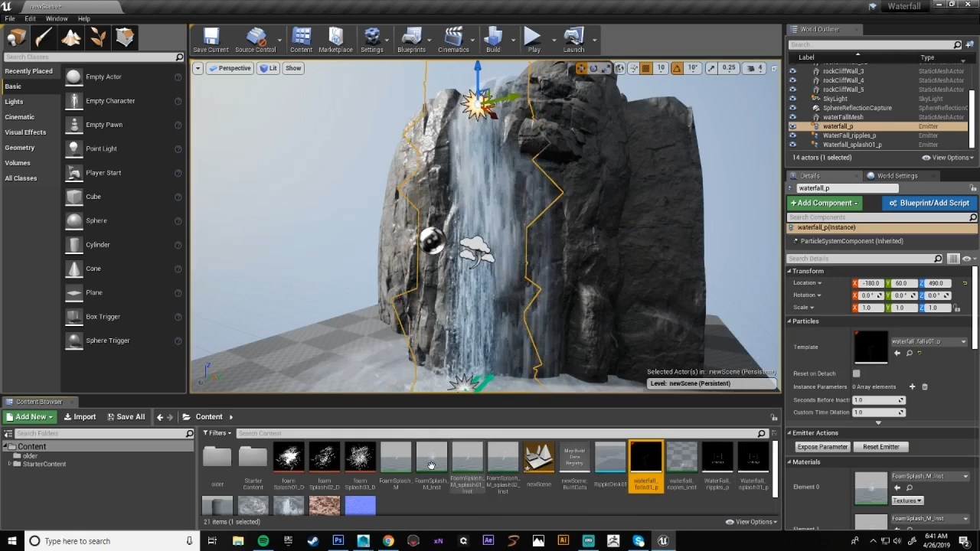
Task: Select Foliage mode icon in the Modes panel
Action: 98,37
